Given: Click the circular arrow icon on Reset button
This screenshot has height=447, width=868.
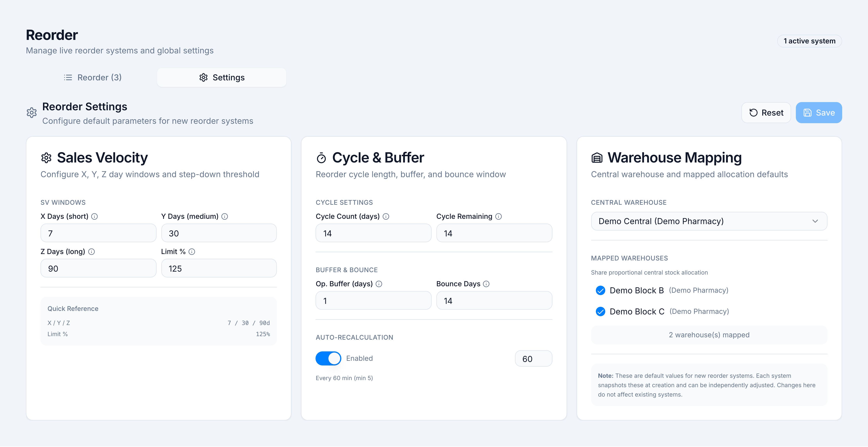Looking at the screenshot, I should [753, 113].
